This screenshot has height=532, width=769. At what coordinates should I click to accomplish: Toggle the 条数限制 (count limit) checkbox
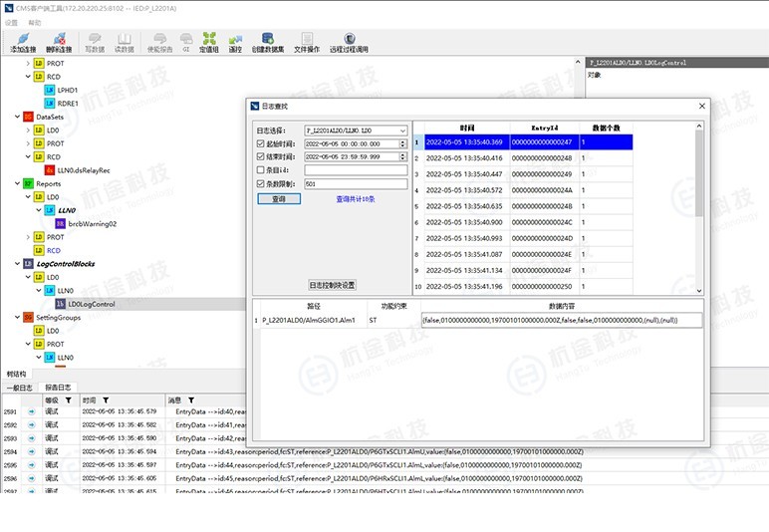pos(260,183)
